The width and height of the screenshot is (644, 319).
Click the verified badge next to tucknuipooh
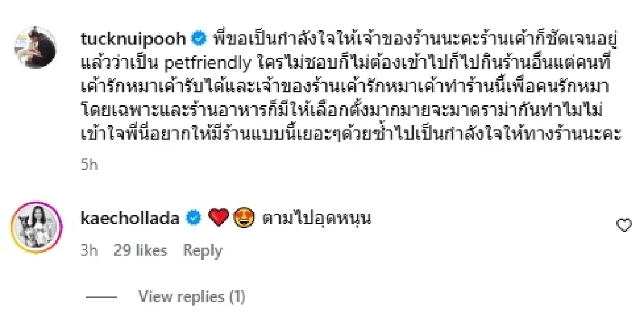click(x=198, y=38)
